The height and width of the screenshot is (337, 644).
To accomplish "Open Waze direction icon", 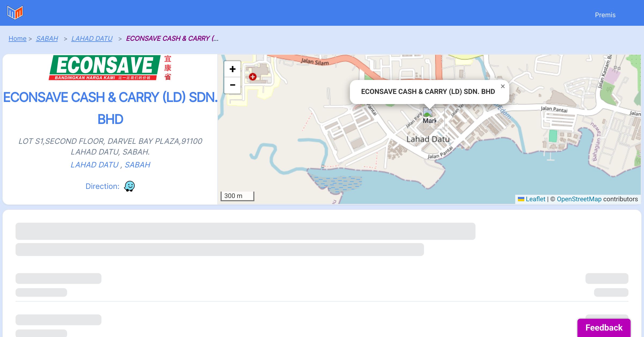I will pos(129,186).
